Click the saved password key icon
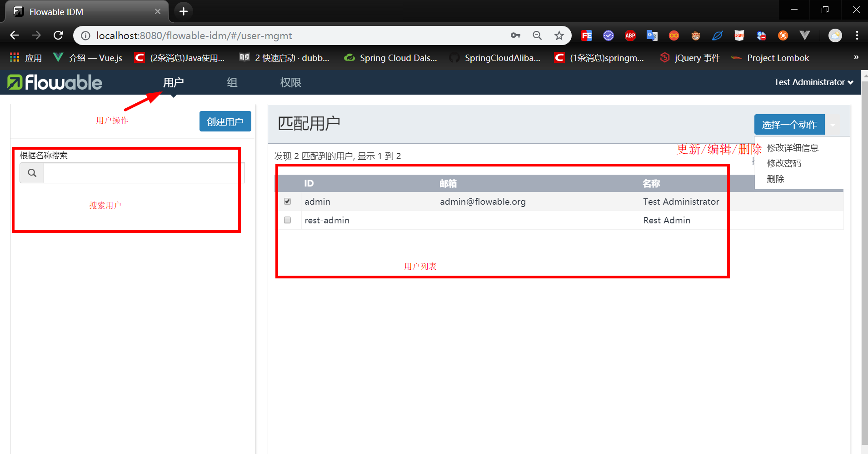 tap(515, 35)
